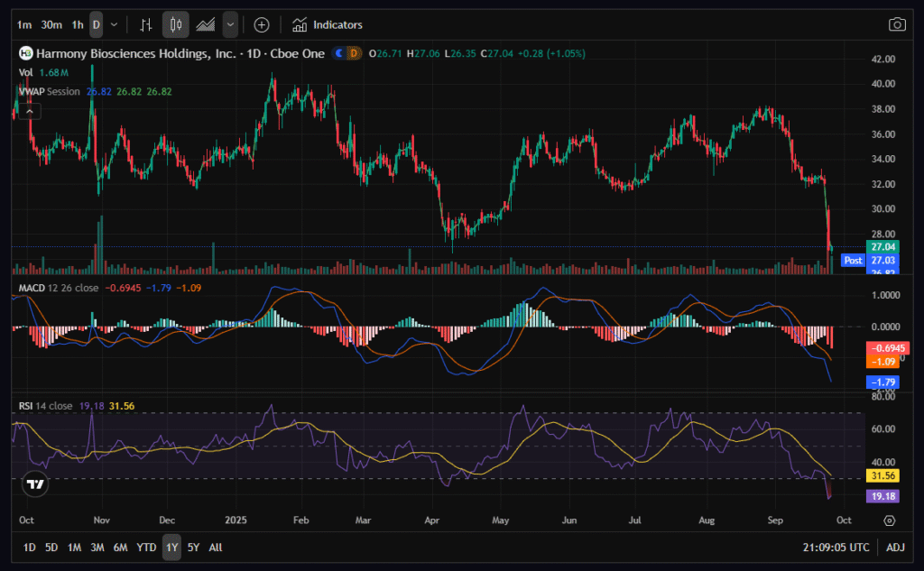Open chart settings gear on time axis

(x=890, y=520)
